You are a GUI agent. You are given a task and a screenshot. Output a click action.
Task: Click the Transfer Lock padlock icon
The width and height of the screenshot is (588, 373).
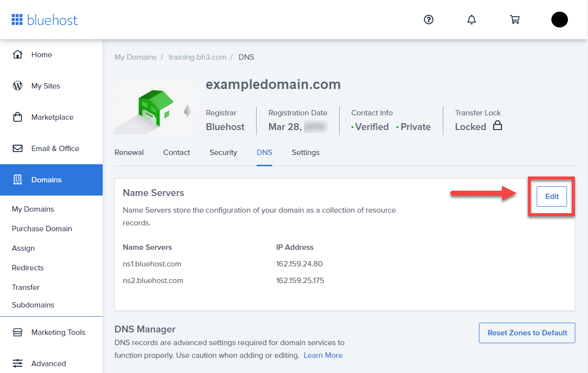click(497, 126)
